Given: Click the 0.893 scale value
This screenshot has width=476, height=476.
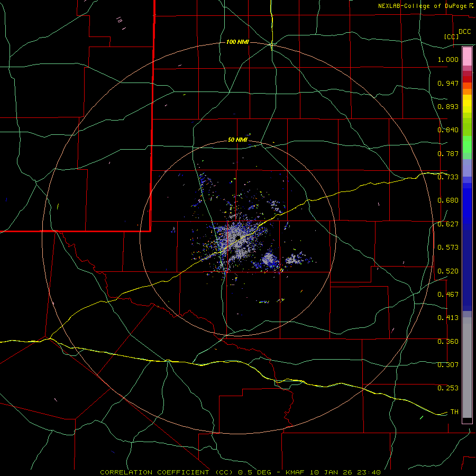Looking at the screenshot, I should pyautogui.click(x=448, y=106).
